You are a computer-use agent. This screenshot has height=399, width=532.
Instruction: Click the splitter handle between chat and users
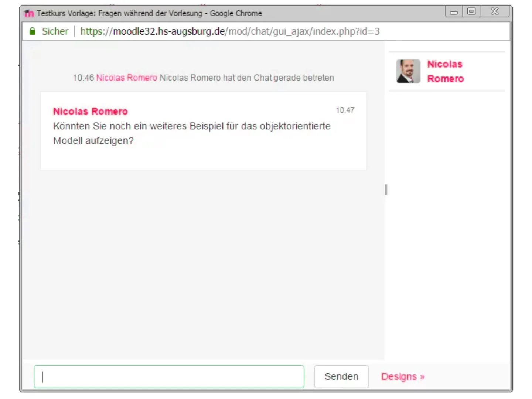pyautogui.click(x=386, y=190)
